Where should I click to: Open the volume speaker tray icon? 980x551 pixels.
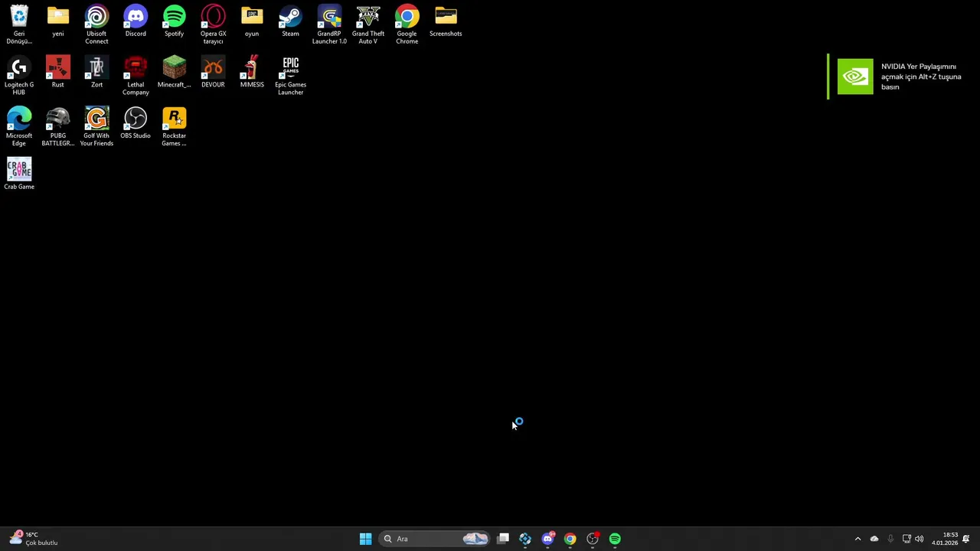[919, 539]
